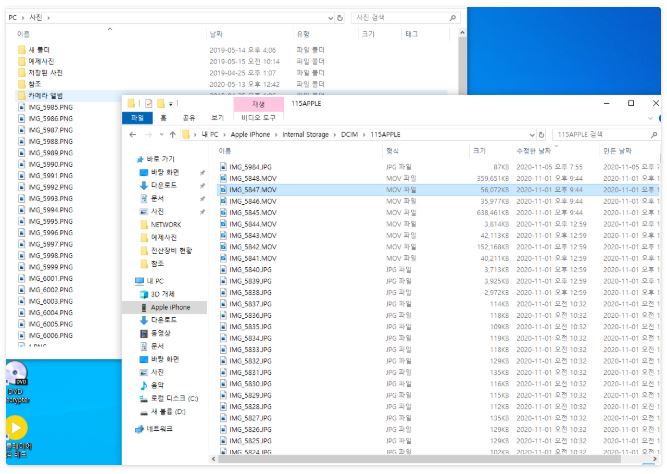Select the 재생 contextual tab

(259, 104)
